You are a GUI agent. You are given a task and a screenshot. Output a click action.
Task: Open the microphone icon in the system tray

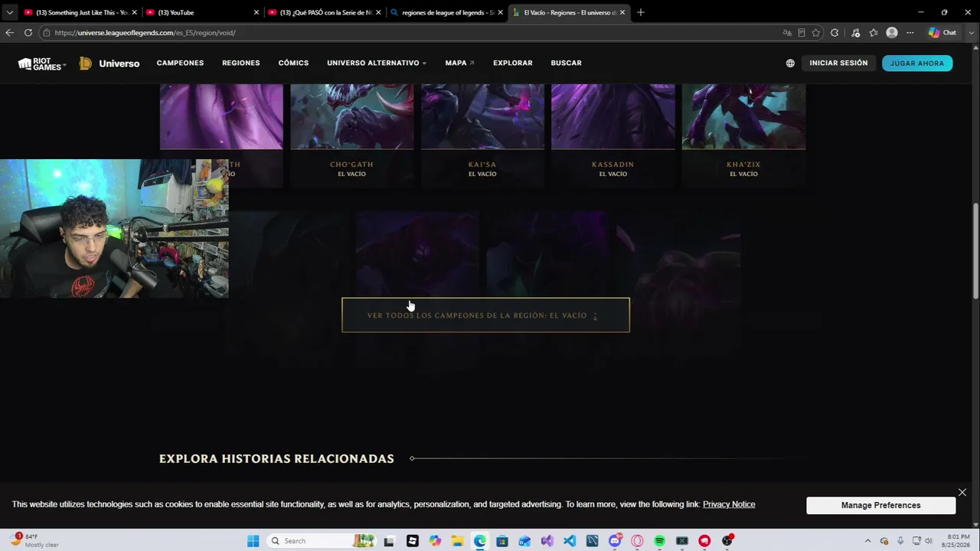(x=900, y=541)
